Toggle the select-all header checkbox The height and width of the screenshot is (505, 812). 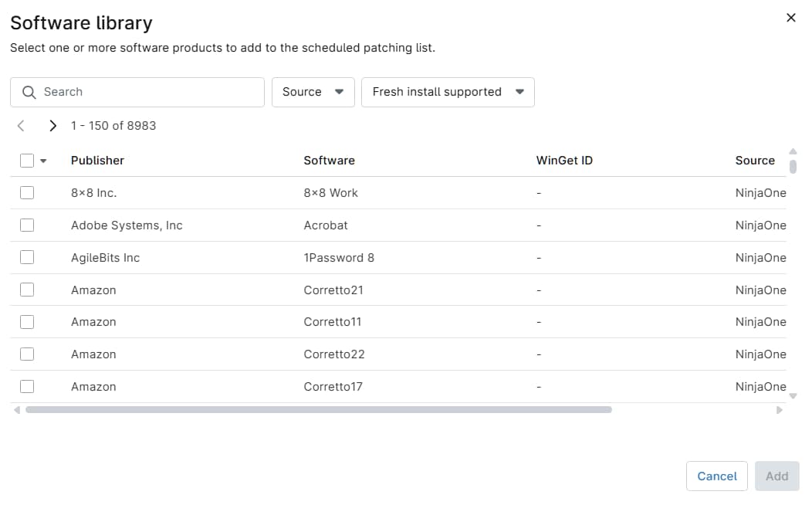click(x=27, y=161)
